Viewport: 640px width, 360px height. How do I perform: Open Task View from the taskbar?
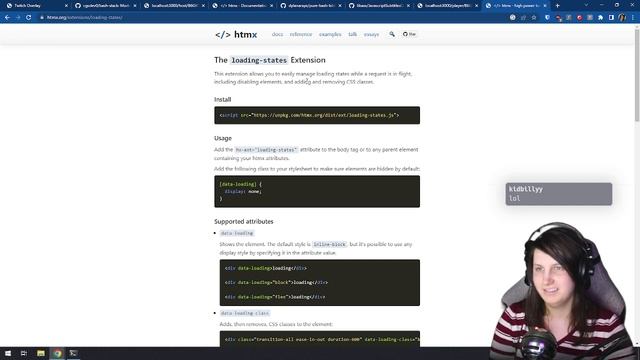click(24, 353)
